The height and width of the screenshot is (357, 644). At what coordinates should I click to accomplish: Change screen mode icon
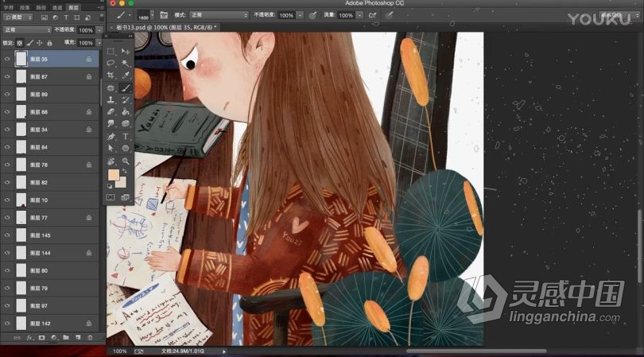126,198
